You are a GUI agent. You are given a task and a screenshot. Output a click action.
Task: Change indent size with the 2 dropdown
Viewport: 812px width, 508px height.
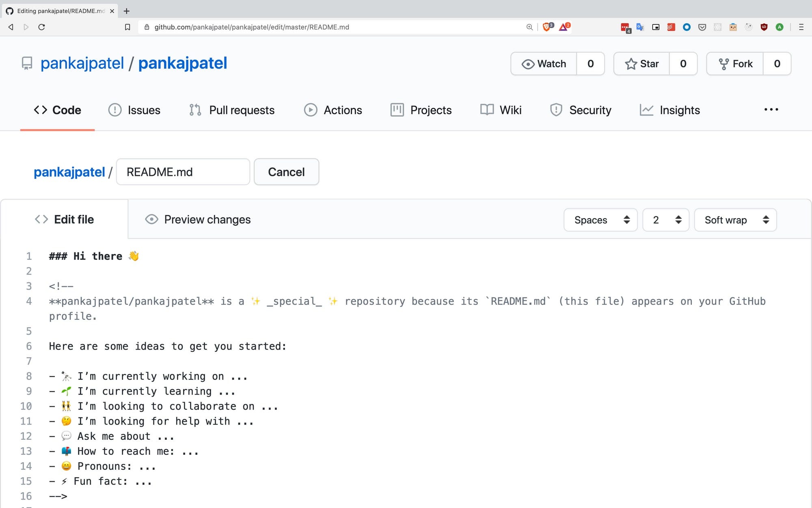click(665, 219)
